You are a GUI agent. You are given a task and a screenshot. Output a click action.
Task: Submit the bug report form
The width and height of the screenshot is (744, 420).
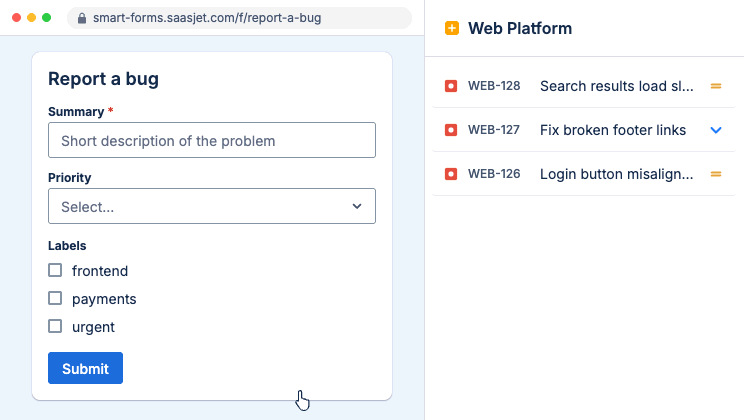[85, 368]
